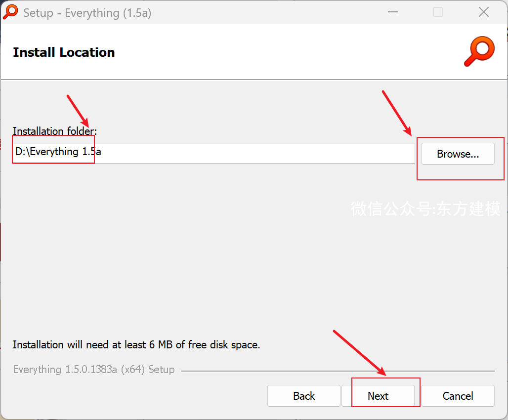Image resolution: width=508 pixels, height=420 pixels.
Task: Click the 'Setup - Everything (1.5a)' window title
Action: coord(87,13)
